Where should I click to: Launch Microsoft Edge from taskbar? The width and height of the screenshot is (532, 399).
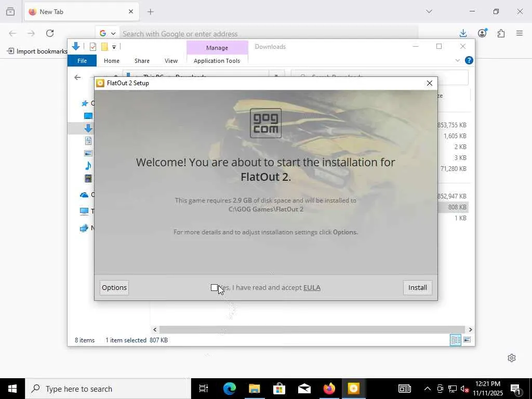[229, 389]
